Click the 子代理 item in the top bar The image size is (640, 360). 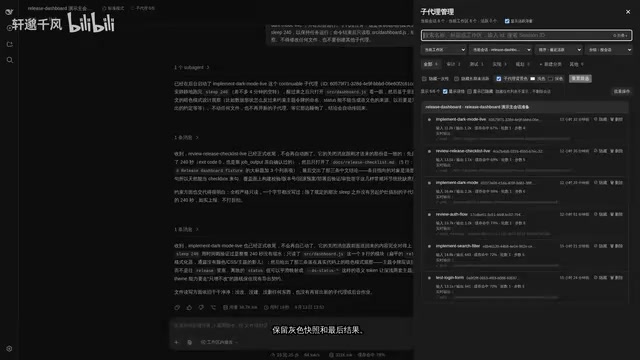(142, 8)
